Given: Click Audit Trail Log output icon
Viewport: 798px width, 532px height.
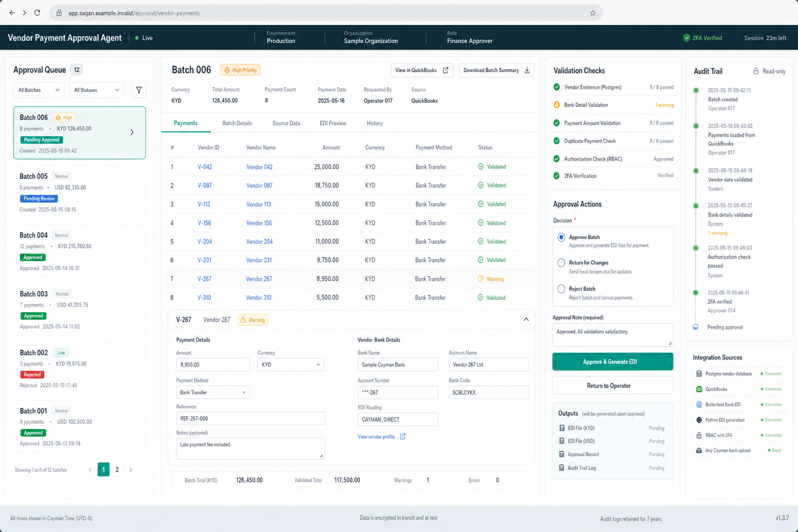Looking at the screenshot, I should coord(562,468).
